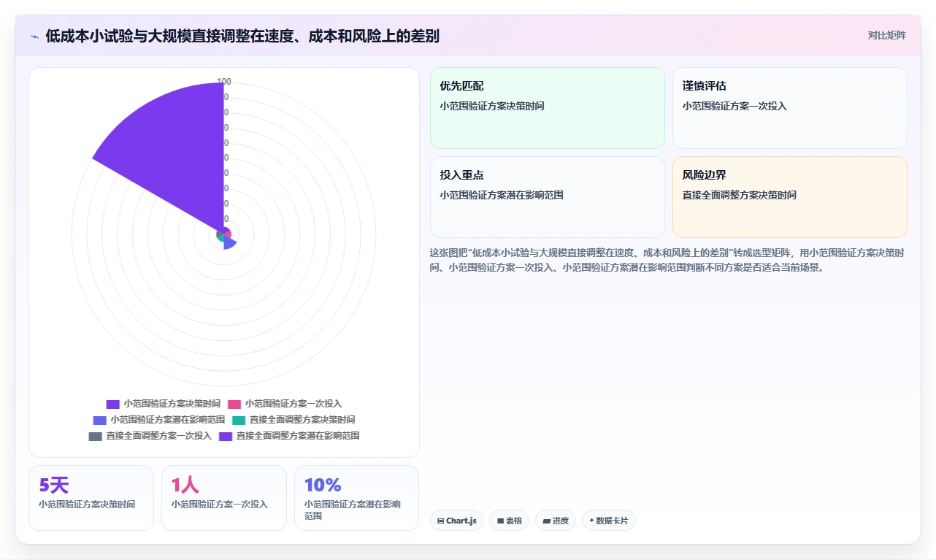Toggle the teal 直接全面调整方案决策时间 legend swatch

[239, 420]
